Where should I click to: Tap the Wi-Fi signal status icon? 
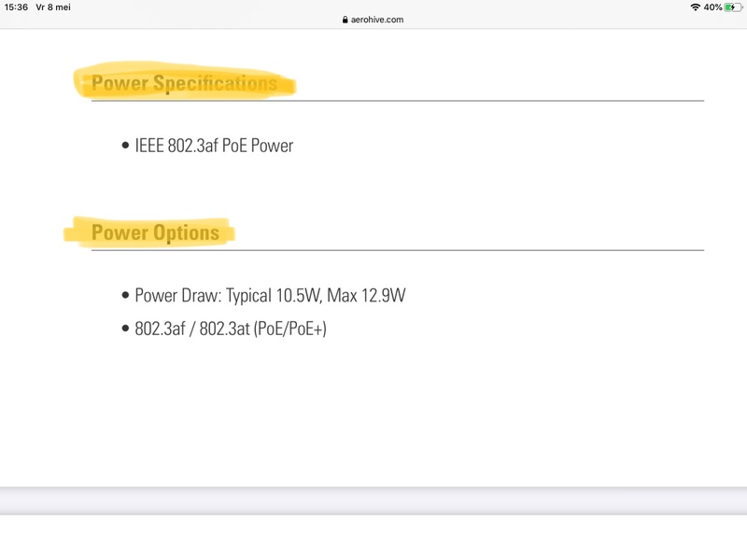[x=695, y=7]
